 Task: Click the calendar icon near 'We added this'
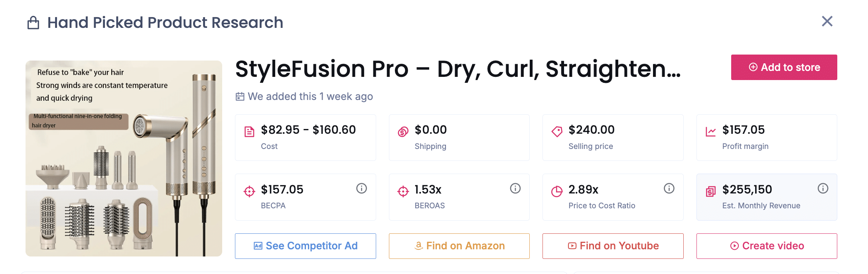[239, 96]
